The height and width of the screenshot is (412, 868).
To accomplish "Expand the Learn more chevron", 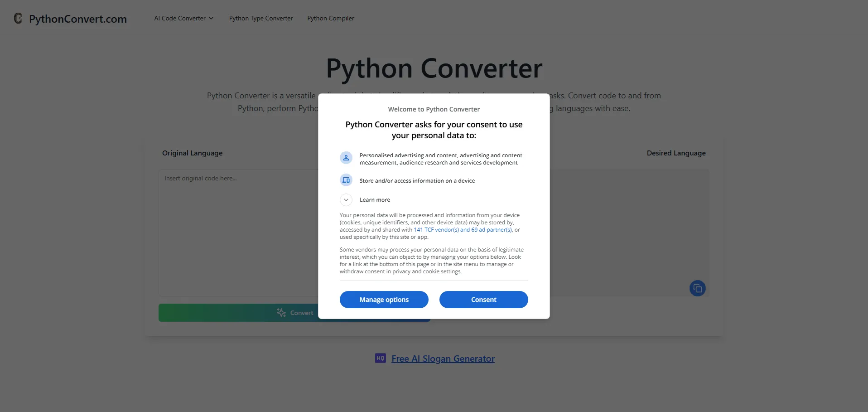I will 346,200.
